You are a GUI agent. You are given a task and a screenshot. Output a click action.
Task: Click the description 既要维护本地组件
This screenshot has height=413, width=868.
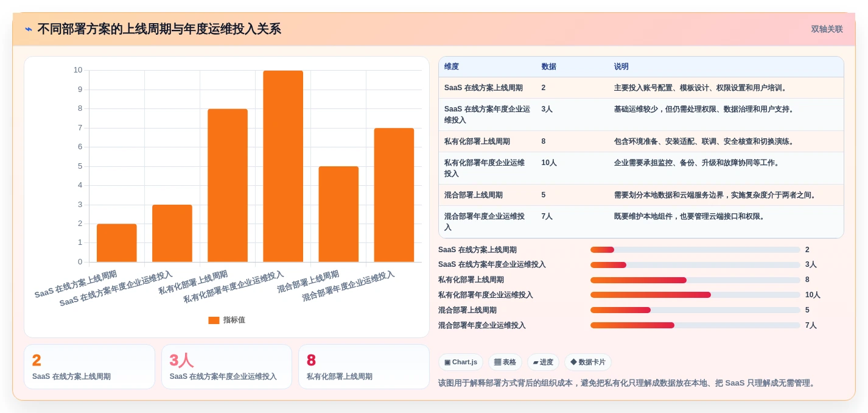[689, 216]
